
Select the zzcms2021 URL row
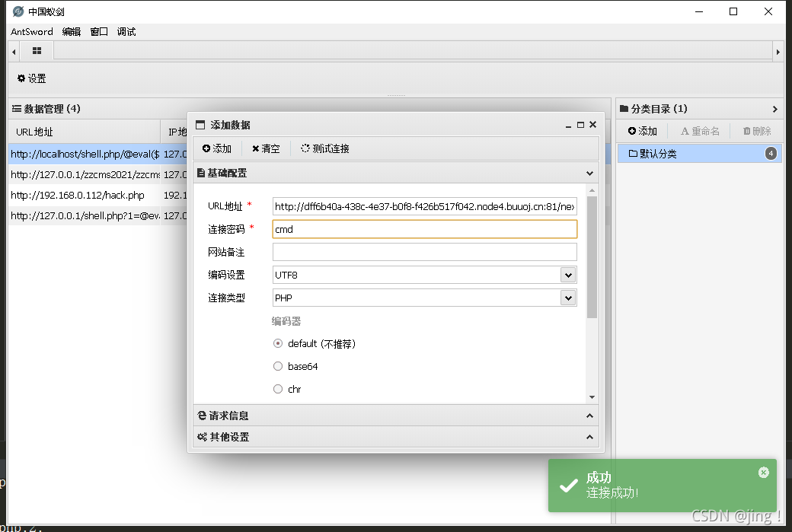pyautogui.click(x=98, y=174)
